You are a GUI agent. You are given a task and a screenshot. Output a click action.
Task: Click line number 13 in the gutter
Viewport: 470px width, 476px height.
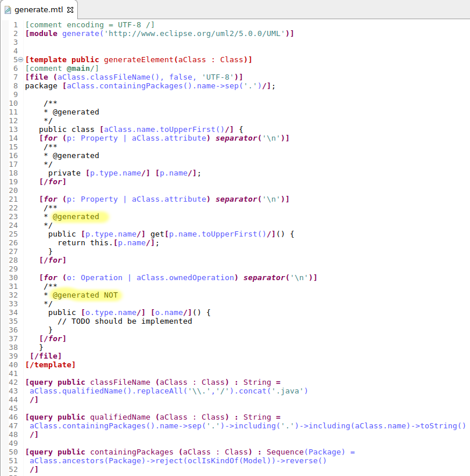click(13, 129)
